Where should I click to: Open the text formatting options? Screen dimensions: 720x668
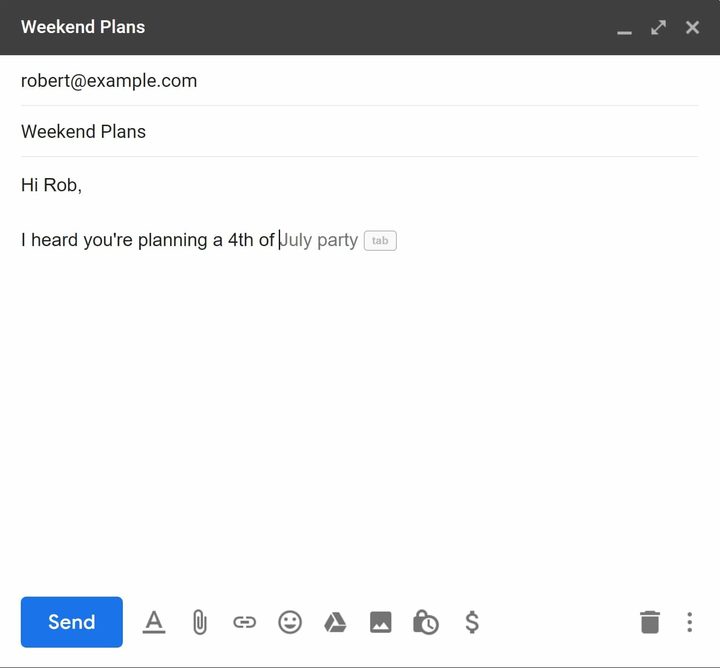153,622
